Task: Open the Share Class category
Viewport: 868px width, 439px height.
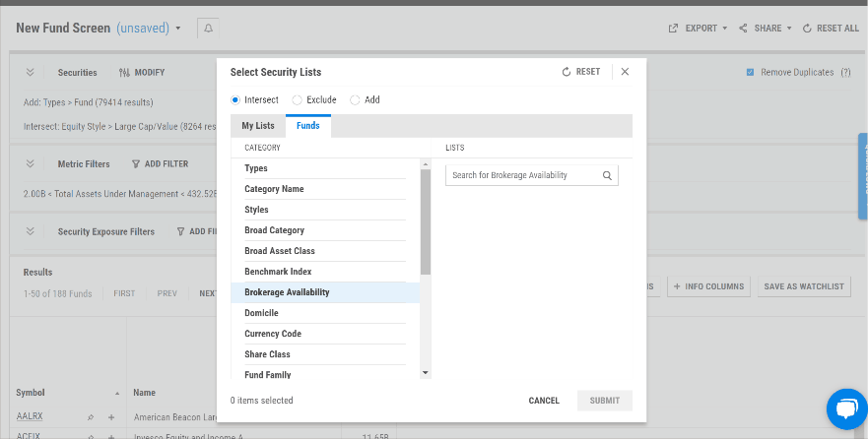Action: [325, 354]
